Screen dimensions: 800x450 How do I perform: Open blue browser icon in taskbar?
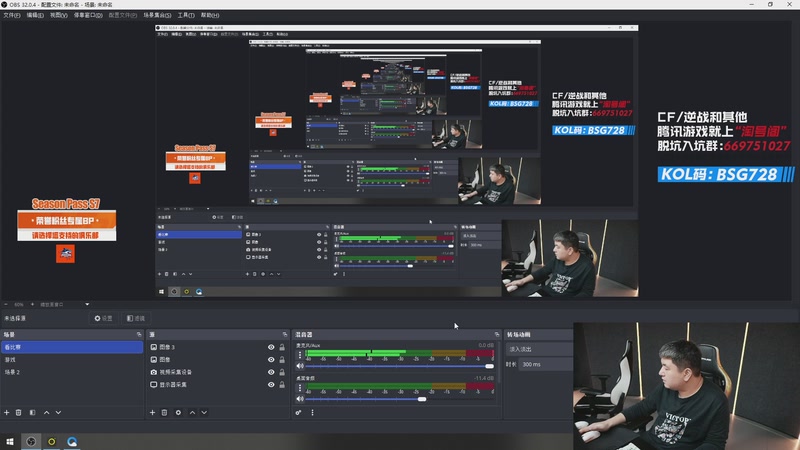point(72,441)
